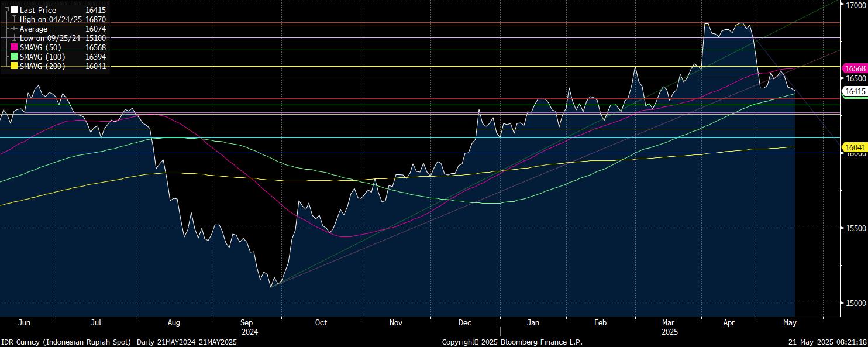Click the Low marker icon in legend
Viewport: 868px width, 347px height.
click(x=14, y=38)
